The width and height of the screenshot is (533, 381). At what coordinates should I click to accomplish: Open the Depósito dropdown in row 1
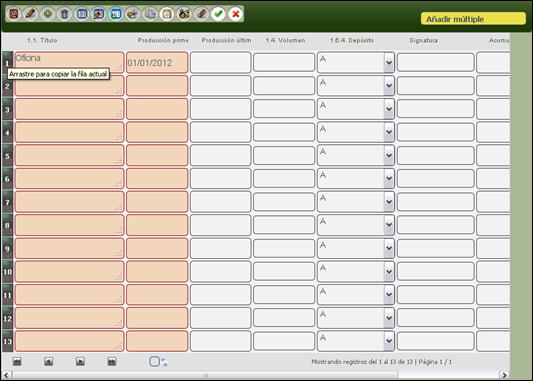389,63
